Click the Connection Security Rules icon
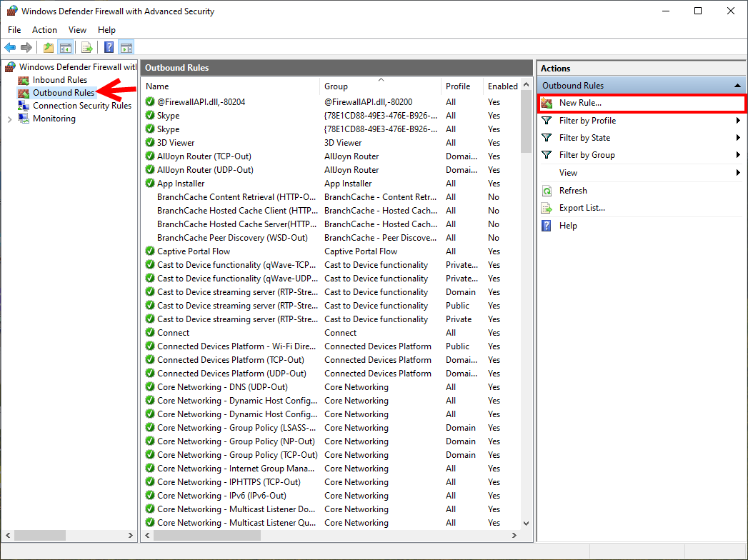The height and width of the screenshot is (560, 748). [x=24, y=106]
